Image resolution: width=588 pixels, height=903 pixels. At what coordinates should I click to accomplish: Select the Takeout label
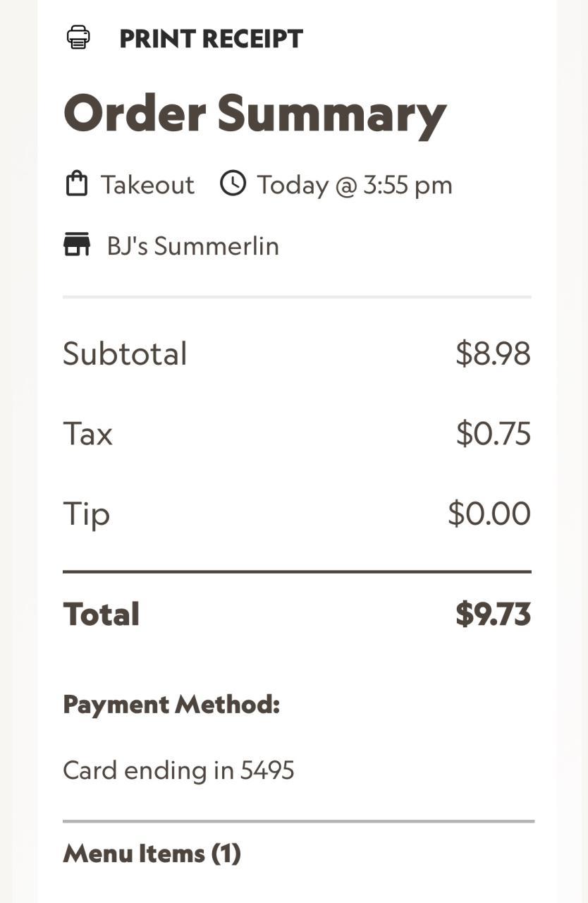tap(147, 185)
